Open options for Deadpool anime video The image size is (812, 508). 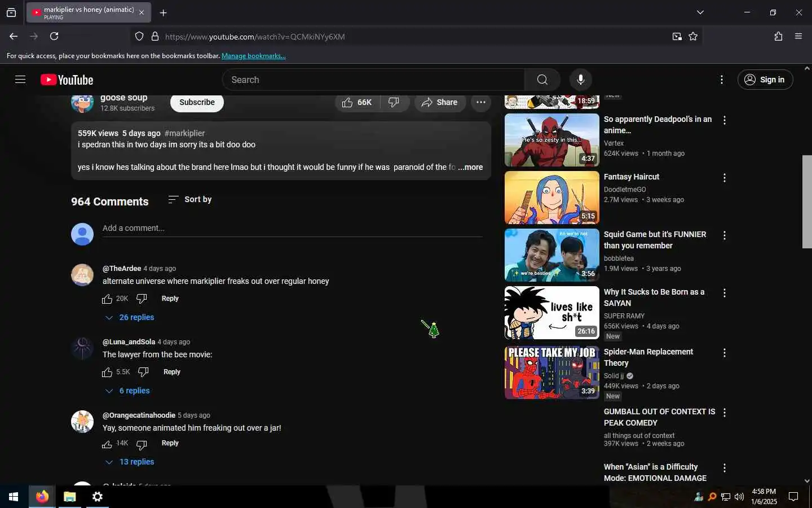click(724, 120)
